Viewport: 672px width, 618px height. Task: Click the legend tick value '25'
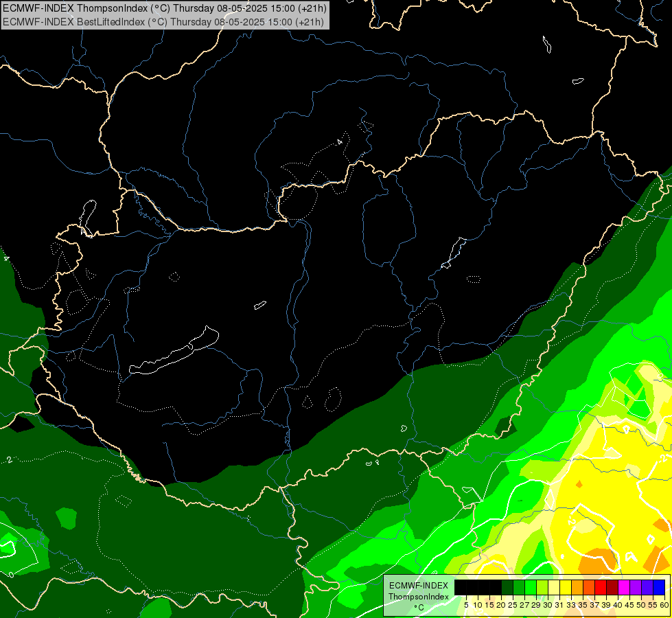513,605
